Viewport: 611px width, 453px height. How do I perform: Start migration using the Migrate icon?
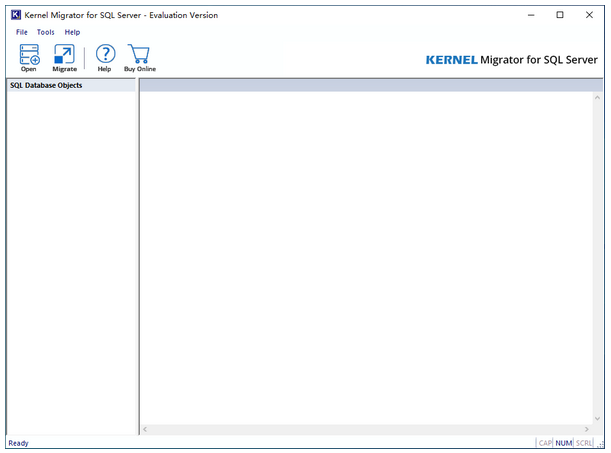click(64, 58)
